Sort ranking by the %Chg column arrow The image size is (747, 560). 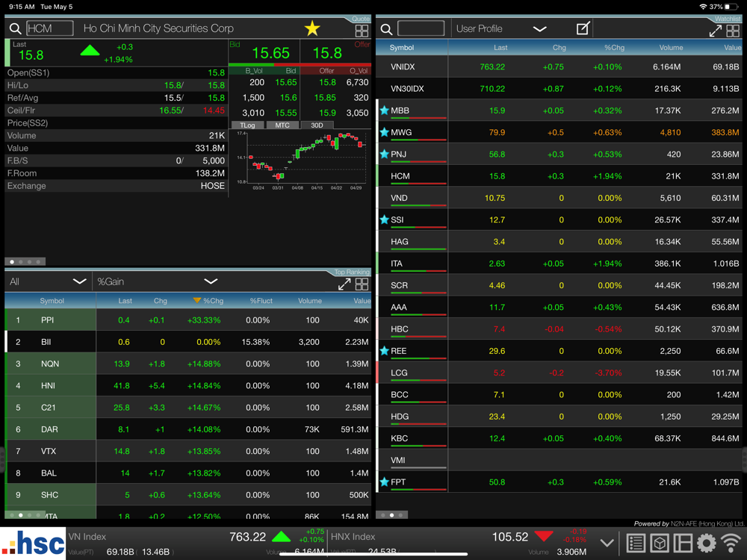point(196,300)
